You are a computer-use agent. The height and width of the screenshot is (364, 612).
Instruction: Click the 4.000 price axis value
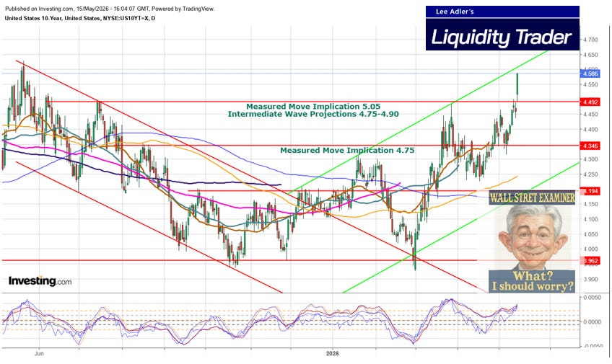pyautogui.click(x=590, y=249)
